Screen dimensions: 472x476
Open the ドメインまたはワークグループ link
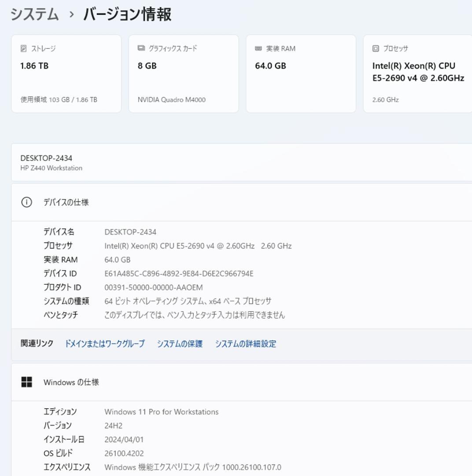104,344
